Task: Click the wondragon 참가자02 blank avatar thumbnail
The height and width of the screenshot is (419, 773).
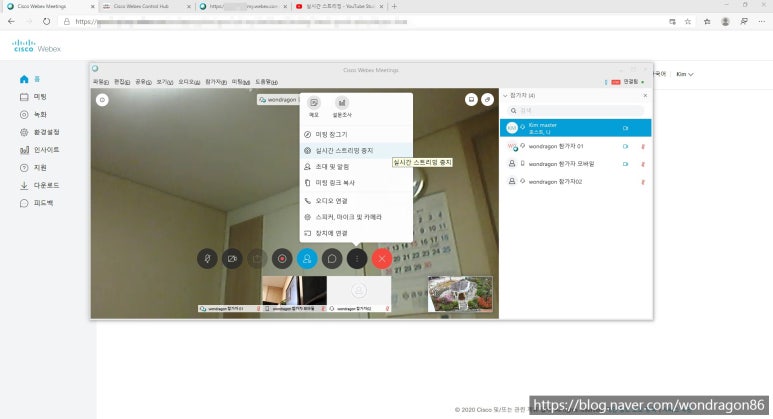Action: 359,294
